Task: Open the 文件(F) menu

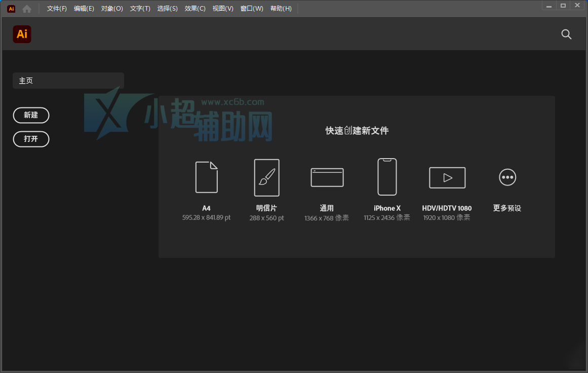Action: point(57,9)
